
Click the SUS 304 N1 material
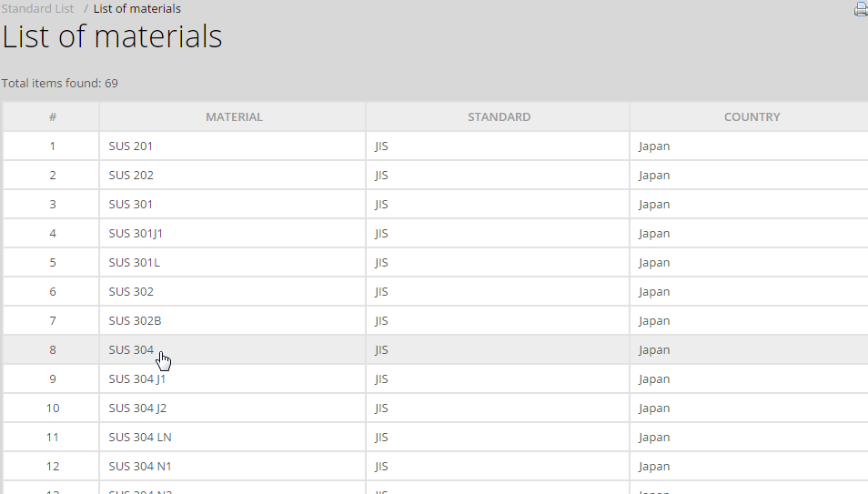(140, 467)
